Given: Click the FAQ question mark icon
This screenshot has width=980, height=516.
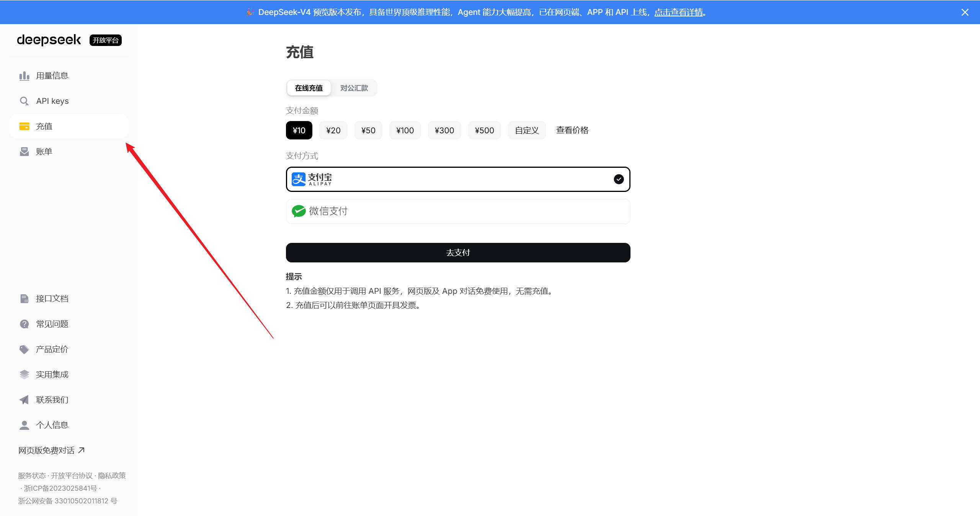Looking at the screenshot, I should (24, 324).
